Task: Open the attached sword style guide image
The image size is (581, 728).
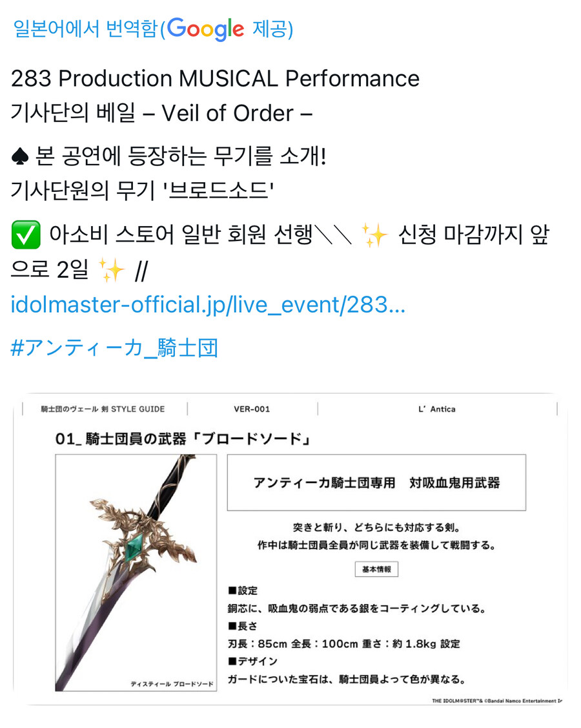Action: tap(290, 549)
